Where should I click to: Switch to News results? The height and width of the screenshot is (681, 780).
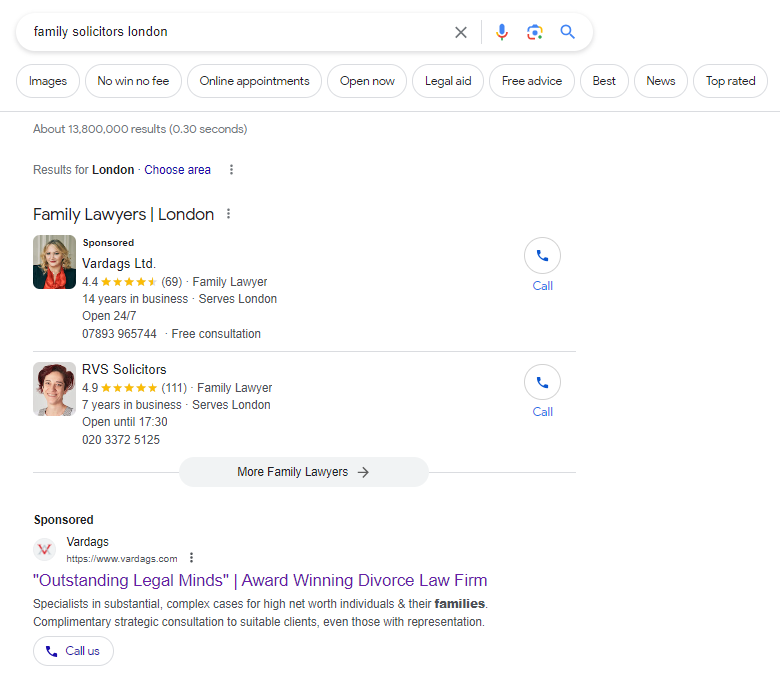point(661,81)
